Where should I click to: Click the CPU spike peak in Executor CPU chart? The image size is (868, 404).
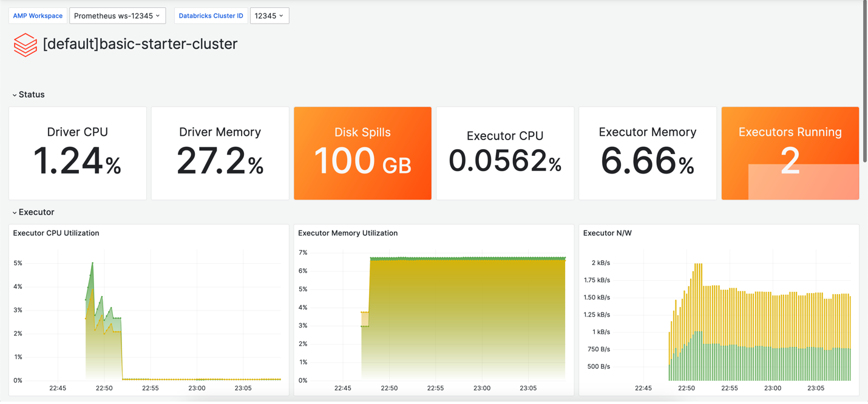(x=92, y=263)
